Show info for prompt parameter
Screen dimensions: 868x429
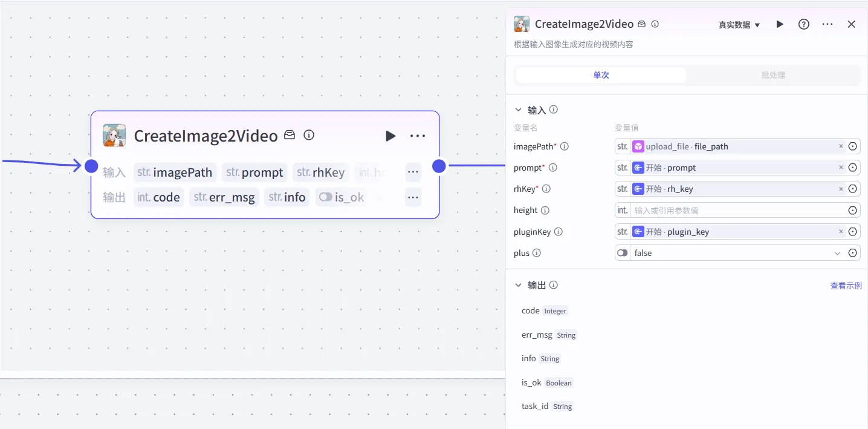(552, 168)
